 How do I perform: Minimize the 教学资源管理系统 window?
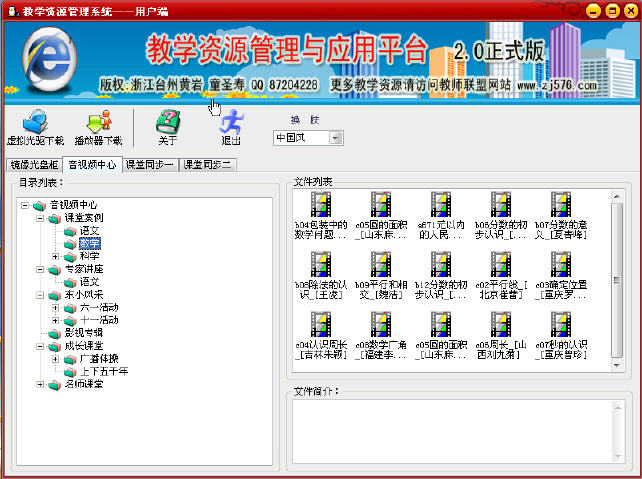[593, 11]
